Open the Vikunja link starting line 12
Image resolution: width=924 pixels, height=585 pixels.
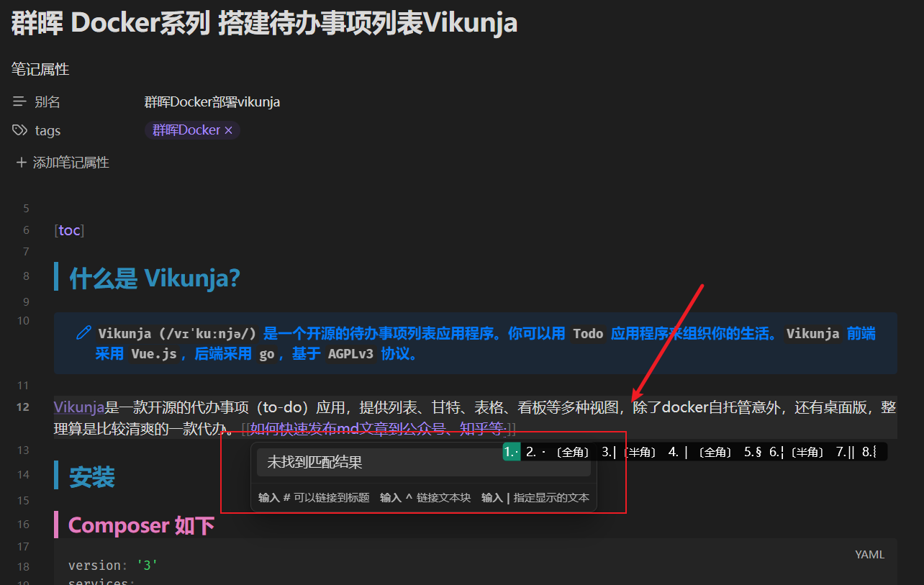pyautogui.click(x=79, y=407)
